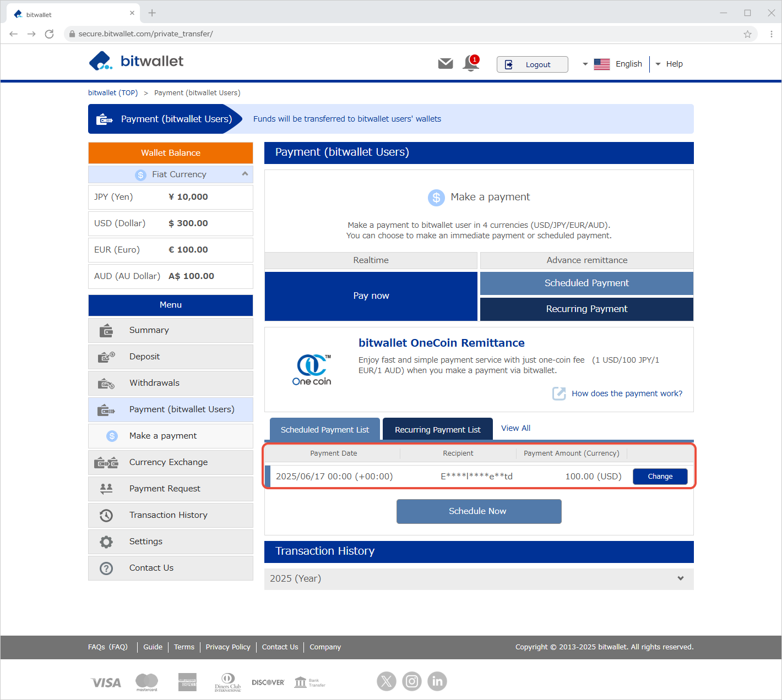The width and height of the screenshot is (782, 700).
Task: Click the Contact Us question mark icon
Action: [x=106, y=568]
